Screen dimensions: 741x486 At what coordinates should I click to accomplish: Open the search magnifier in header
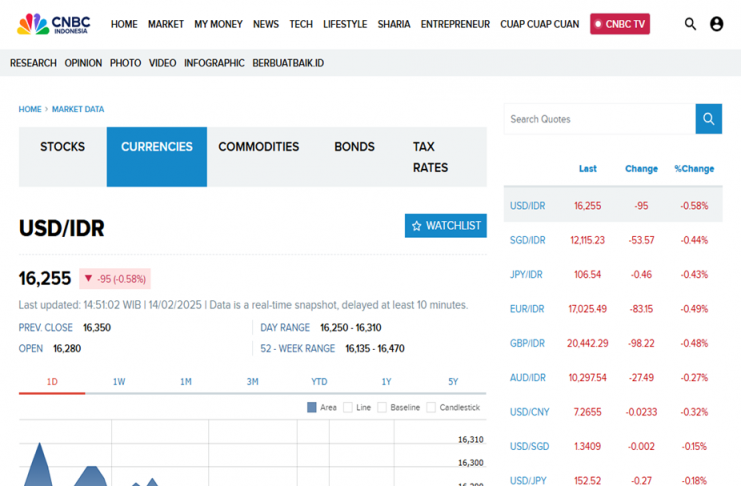690,24
